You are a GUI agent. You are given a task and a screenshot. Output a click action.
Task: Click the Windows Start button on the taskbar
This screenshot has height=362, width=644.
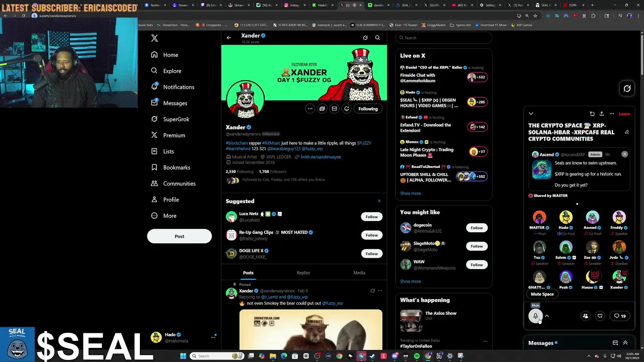(183, 356)
